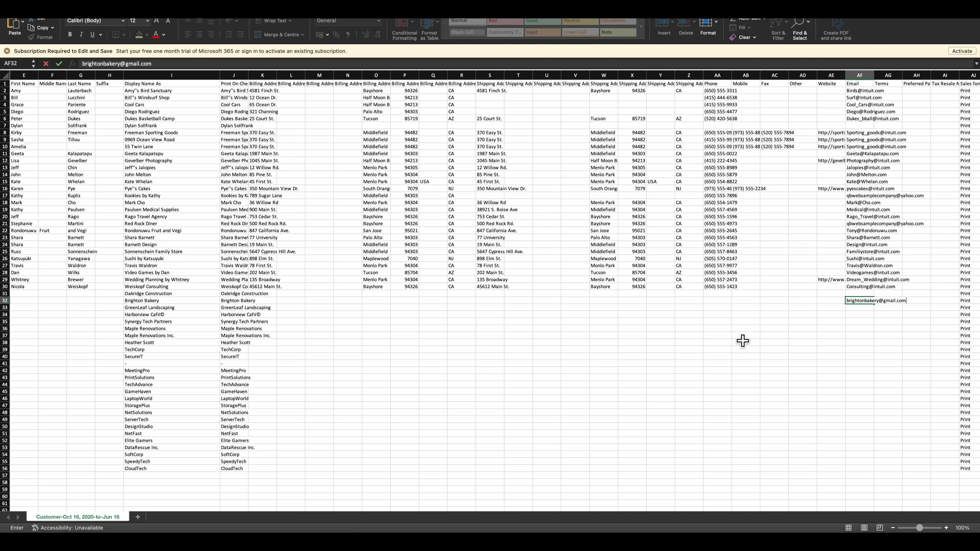This screenshot has width=980, height=551.
Task: Click the percent style icon
Action: point(336,35)
